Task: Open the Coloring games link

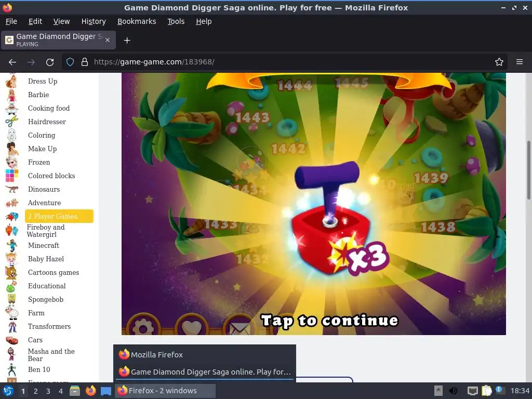Action: click(x=42, y=136)
